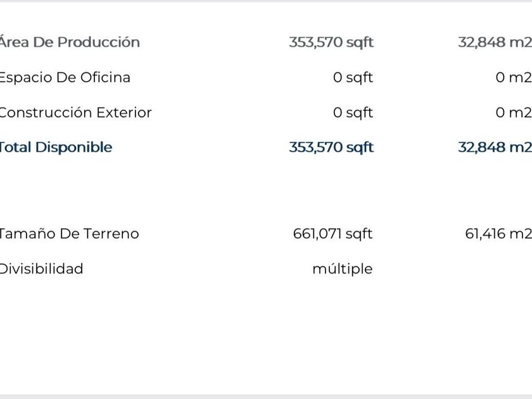The width and height of the screenshot is (532, 399).
Task: Select the múltiple divisibility value
Action: point(342,269)
